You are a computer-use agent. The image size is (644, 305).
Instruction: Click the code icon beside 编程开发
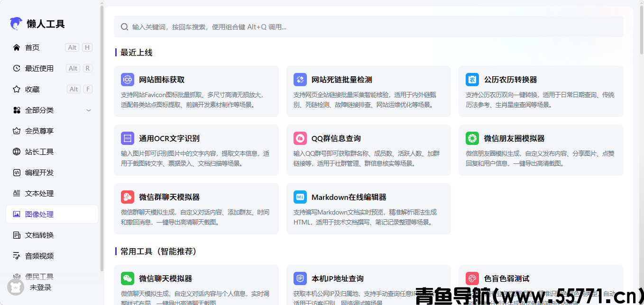(17, 172)
